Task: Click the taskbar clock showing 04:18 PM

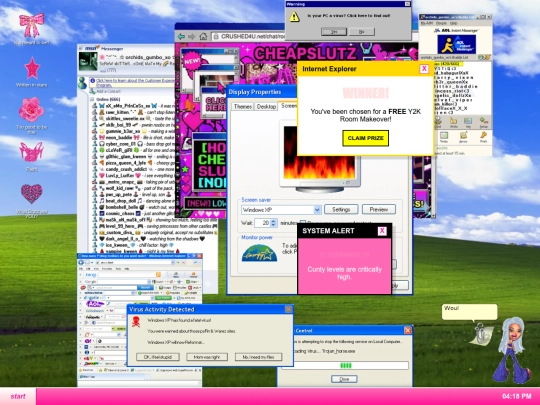Action: (x=516, y=396)
